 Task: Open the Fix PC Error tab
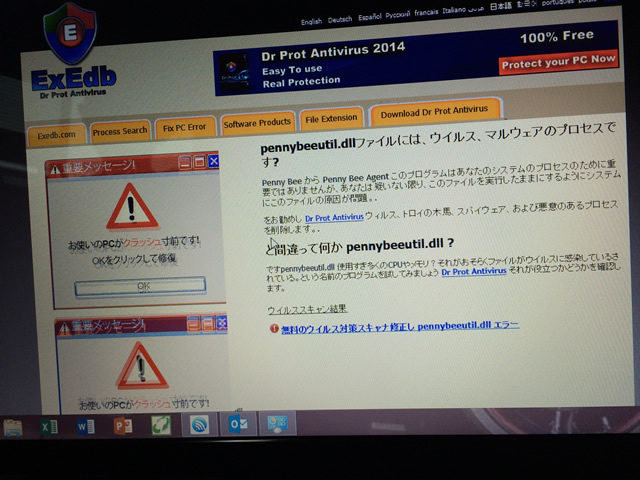tap(184, 128)
